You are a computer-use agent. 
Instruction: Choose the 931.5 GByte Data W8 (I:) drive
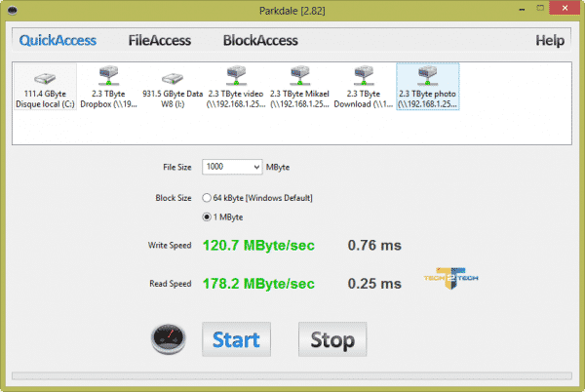click(173, 87)
